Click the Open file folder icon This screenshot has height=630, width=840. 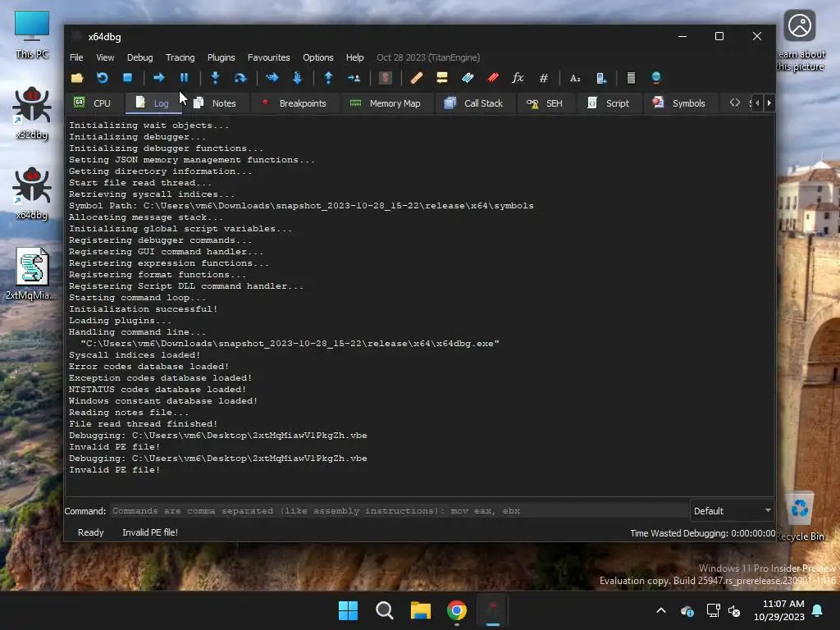point(77,78)
